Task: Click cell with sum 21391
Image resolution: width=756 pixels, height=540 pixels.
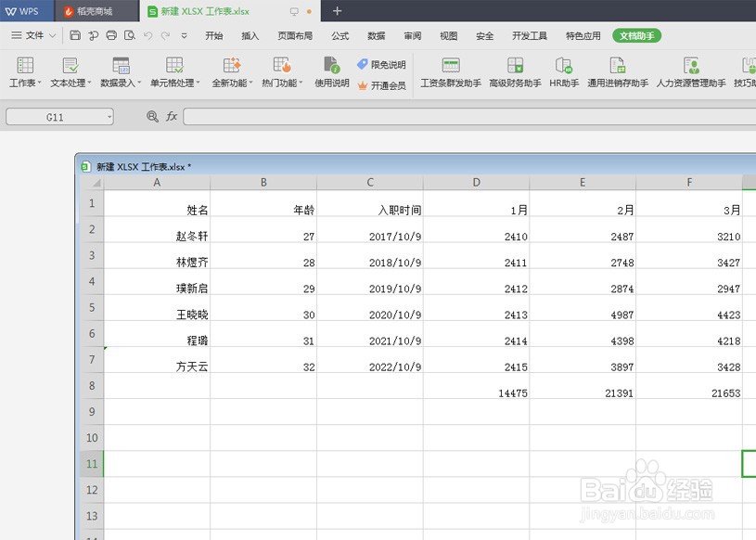Action: point(583,386)
